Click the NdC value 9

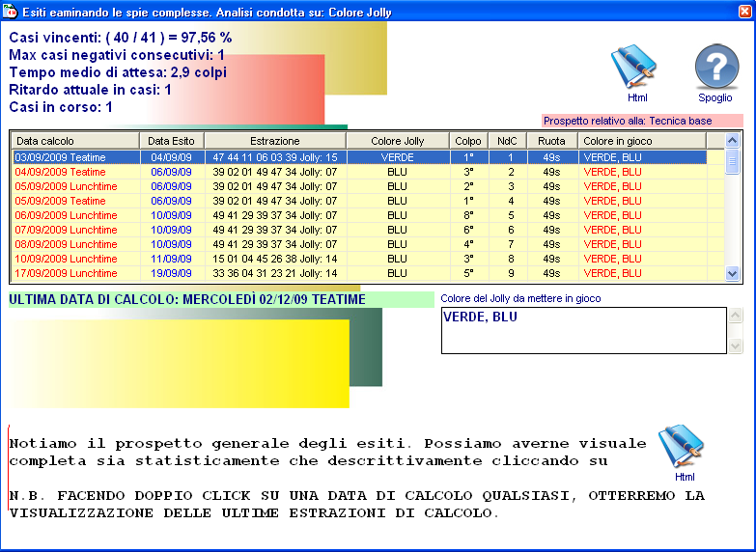(x=511, y=273)
